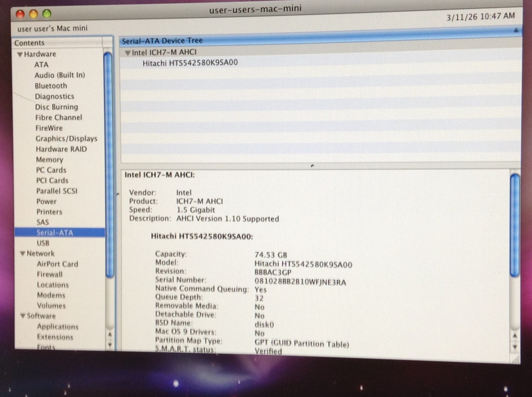Close the System Profiler window
Image resolution: width=532 pixels, height=397 pixels.
click(x=20, y=14)
